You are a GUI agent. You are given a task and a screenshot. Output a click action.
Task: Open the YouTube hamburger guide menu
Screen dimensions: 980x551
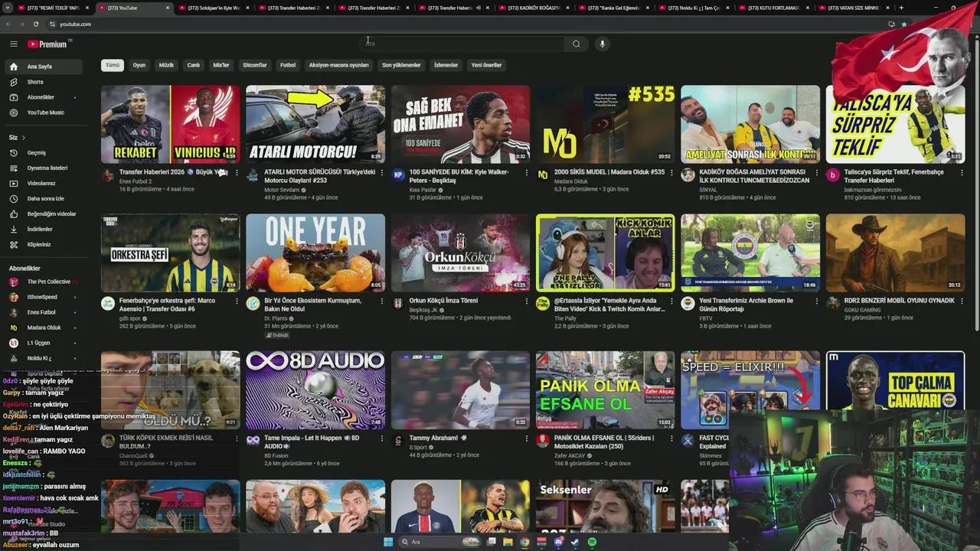(14, 44)
